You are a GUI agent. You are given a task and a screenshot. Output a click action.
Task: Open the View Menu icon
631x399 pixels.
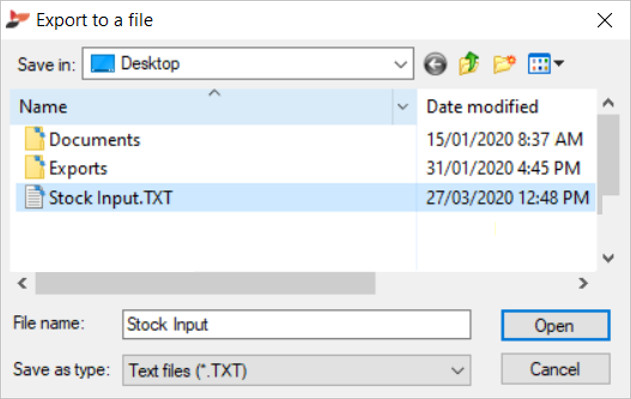(x=539, y=64)
